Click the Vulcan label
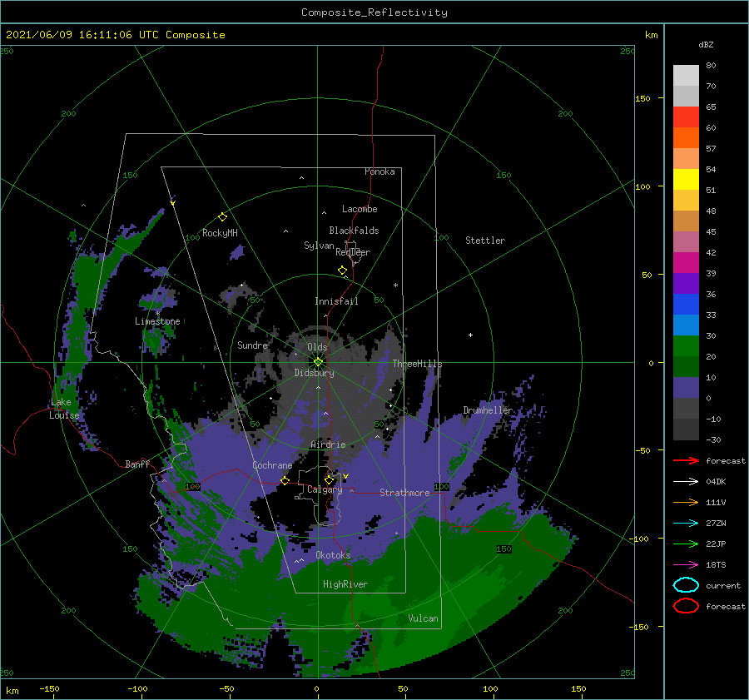Viewport: 749px width, 700px height. click(424, 618)
